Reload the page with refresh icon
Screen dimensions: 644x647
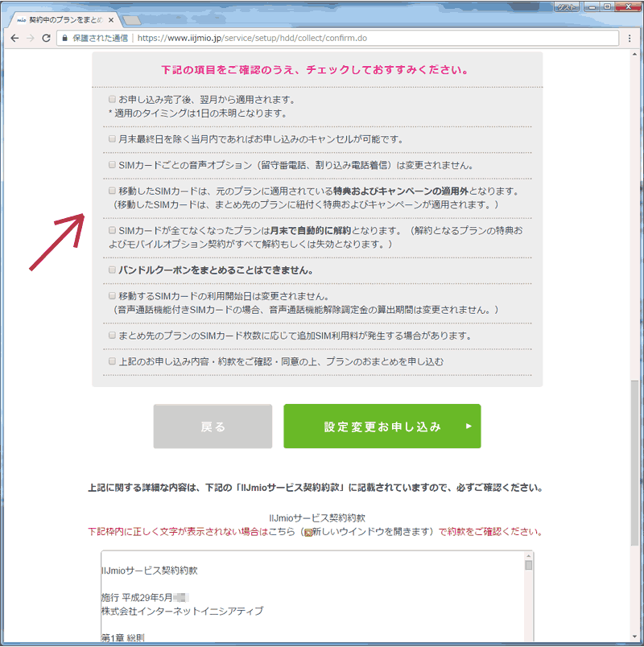pos(47,37)
